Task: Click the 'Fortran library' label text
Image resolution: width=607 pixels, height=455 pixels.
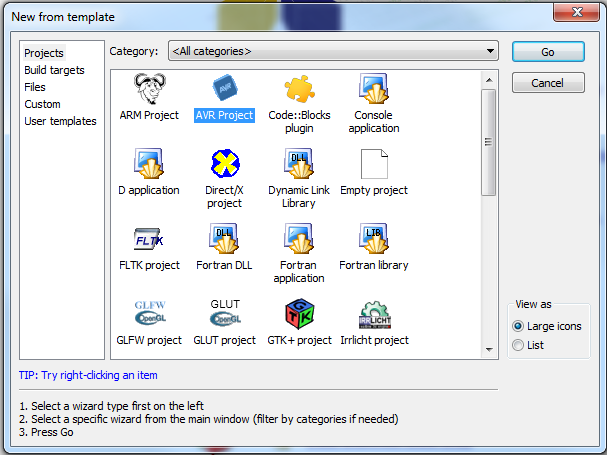Action: click(374, 265)
